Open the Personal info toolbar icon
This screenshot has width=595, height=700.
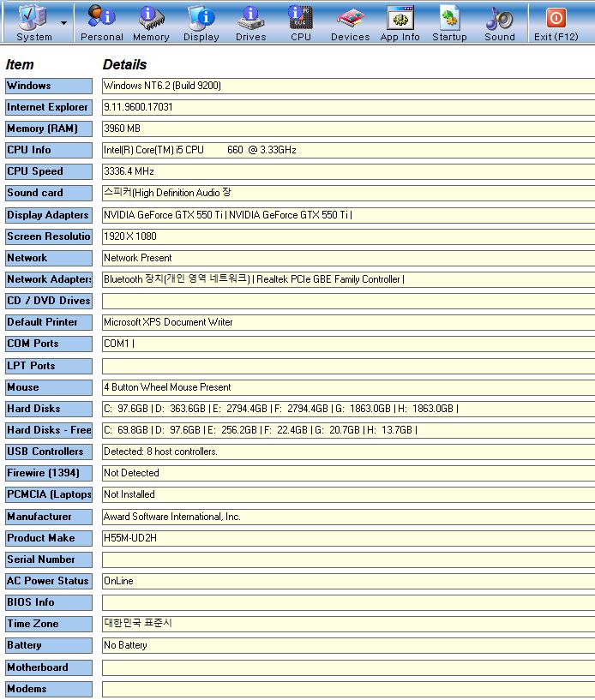[101, 19]
